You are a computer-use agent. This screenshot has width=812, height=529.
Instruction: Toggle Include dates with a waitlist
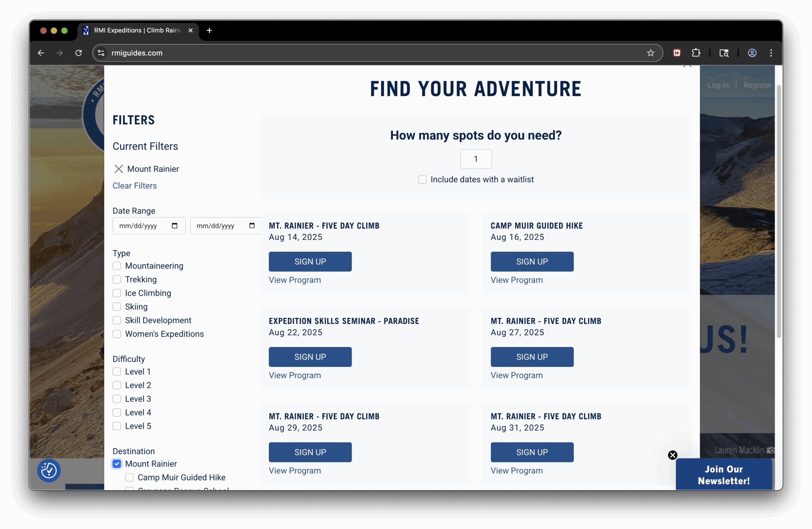coord(422,180)
